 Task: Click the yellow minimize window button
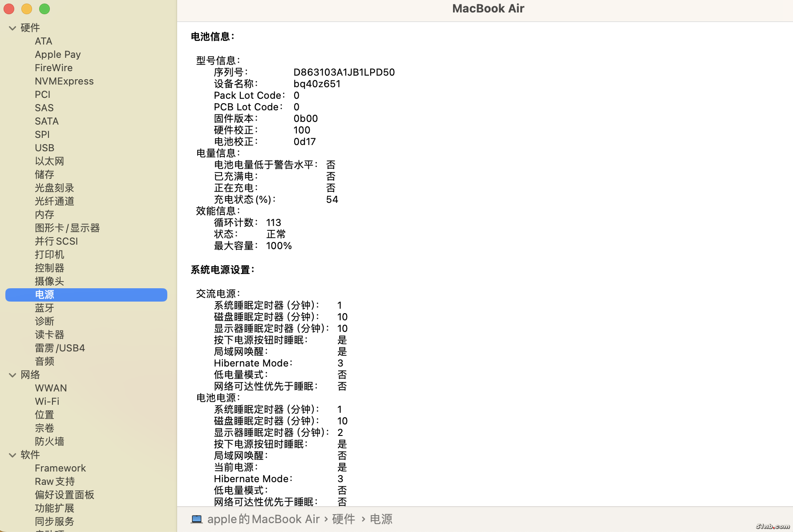point(27,9)
